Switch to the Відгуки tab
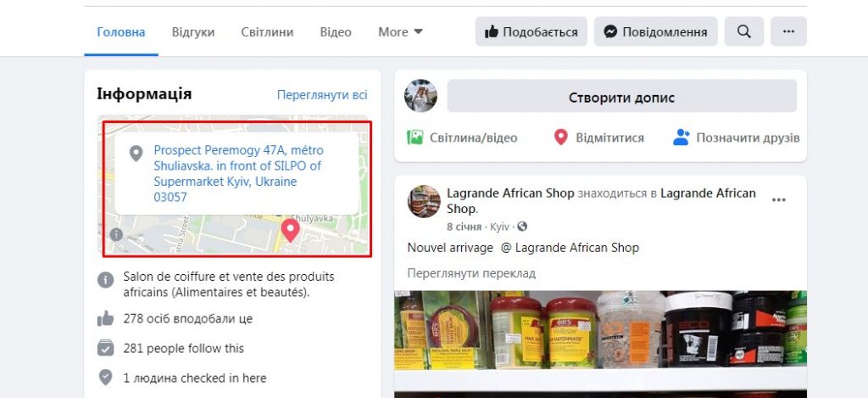868x398 pixels. pyautogui.click(x=193, y=32)
